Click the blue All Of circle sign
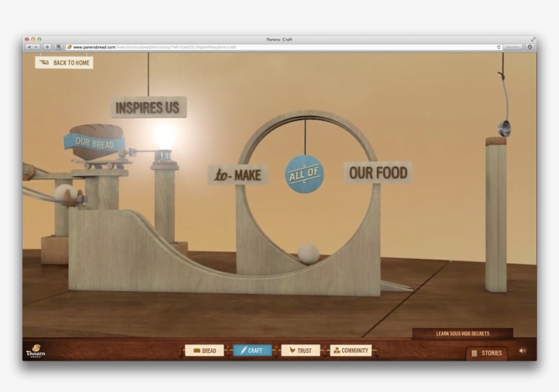559x392 pixels. 304,173
